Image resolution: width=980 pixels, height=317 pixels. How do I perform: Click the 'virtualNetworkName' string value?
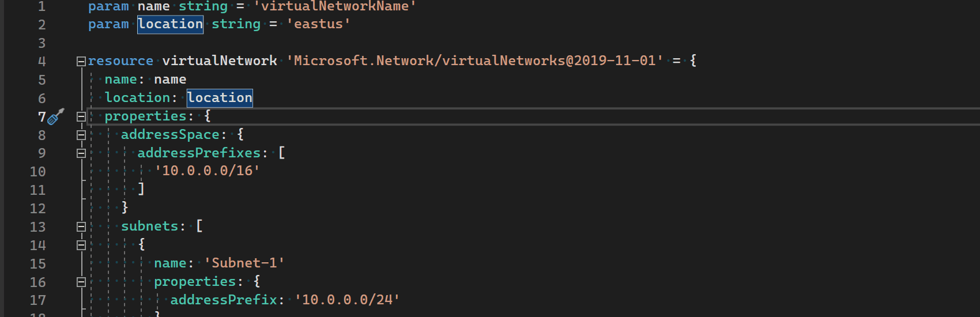click(335, 6)
